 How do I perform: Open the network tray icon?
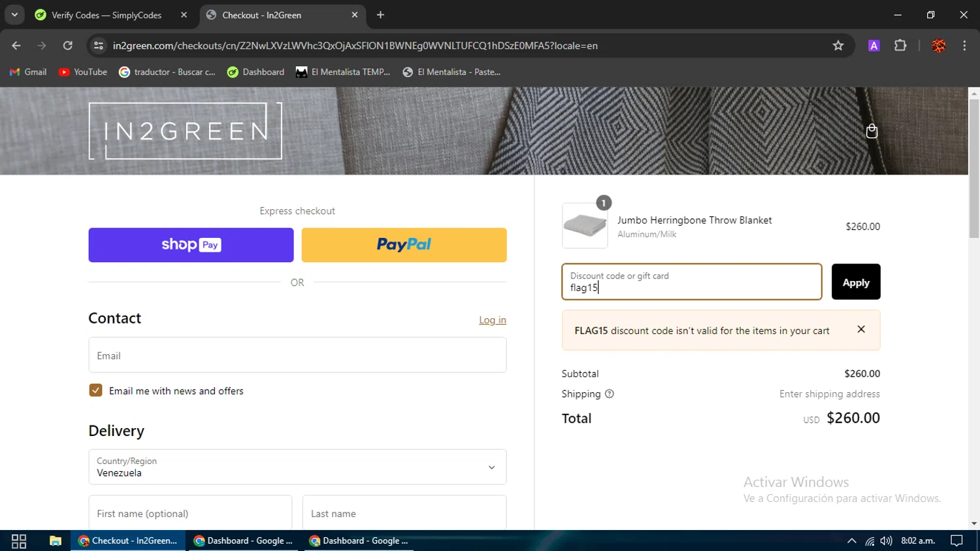point(870,541)
